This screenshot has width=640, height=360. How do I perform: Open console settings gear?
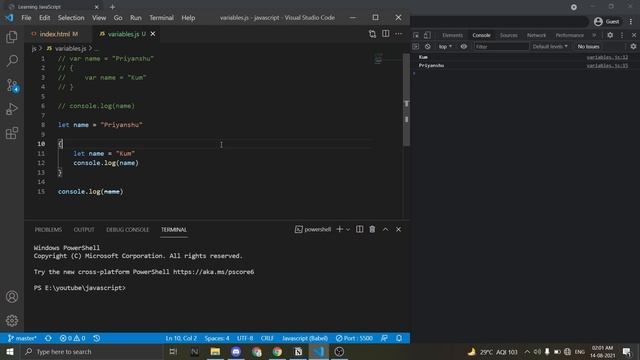pyautogui.click(x=633, y=47)
